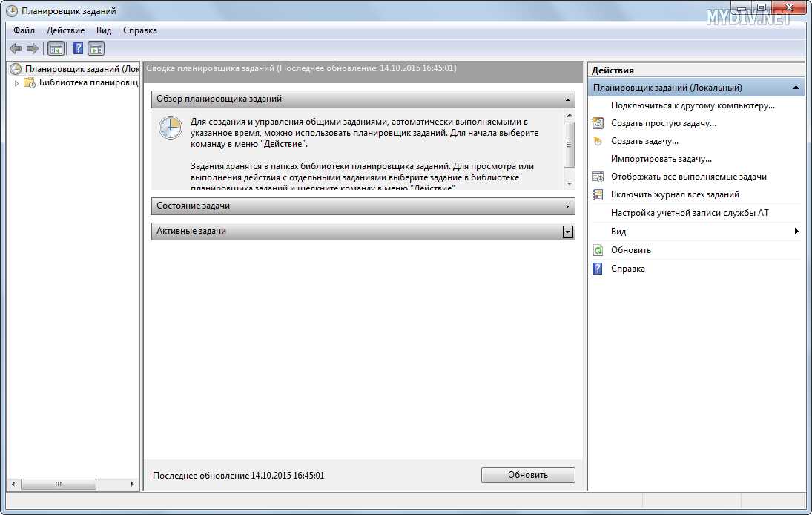Click the left pane horizontal scrollbar
The height and width of the screenshot is (515, 812).
coord(59,485)
